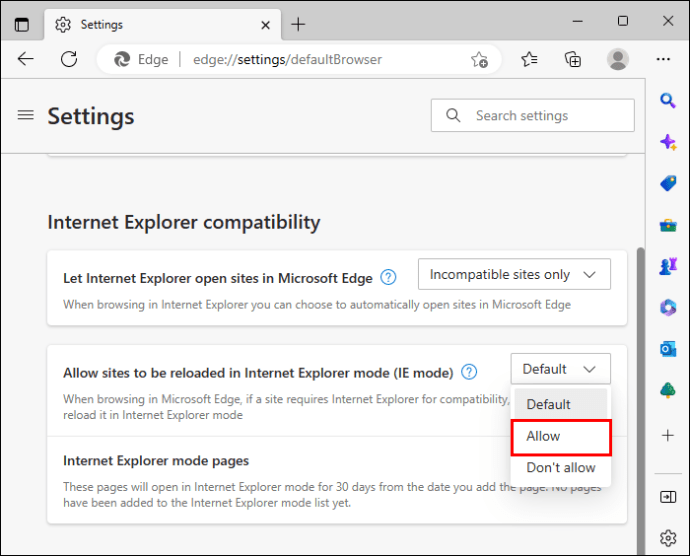Image resolution: width=690 pixels, height=556 pixels.
Task: Go back to the previous page
Action: coord(26,59)
